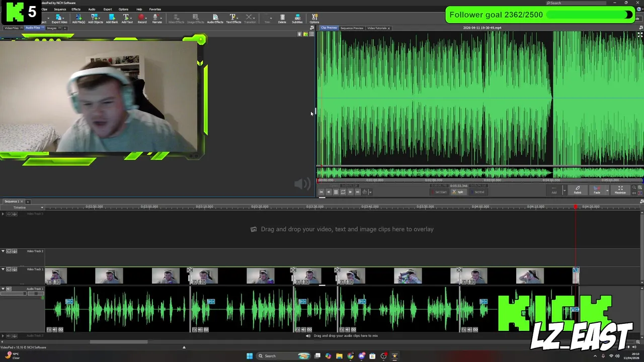This screenshot has height=362, width=644.
Task: Open the Add Text dropdown arrow
Action: 131,18
